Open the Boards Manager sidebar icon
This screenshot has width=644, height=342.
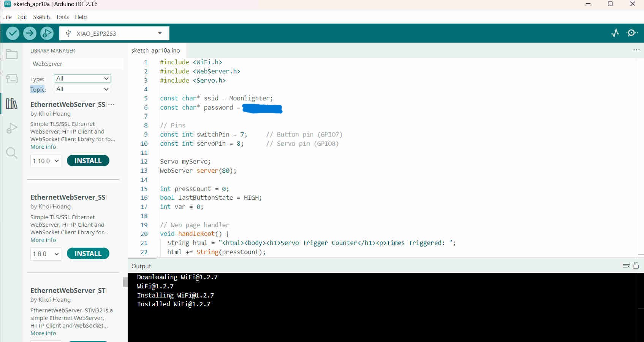pos(11,79)
